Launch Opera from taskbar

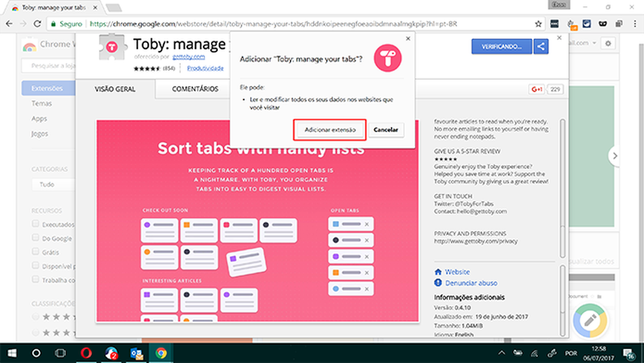pos(86,353)
